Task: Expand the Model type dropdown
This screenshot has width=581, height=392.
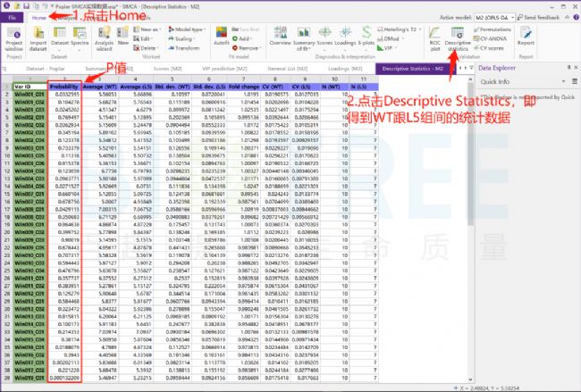Action: pyautogui.click(x=187, y=29)
